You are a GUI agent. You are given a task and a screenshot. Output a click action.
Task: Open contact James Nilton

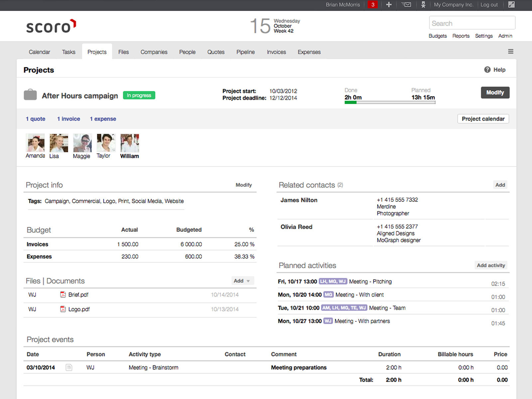[x=299, y=200]
